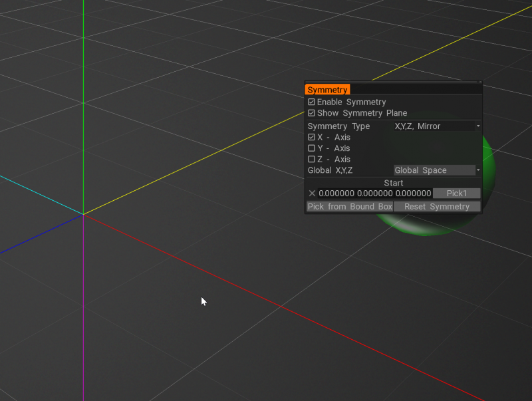
Task: Check the Z - Axis box
Action: pyautogui.click(x=311, y=160)
